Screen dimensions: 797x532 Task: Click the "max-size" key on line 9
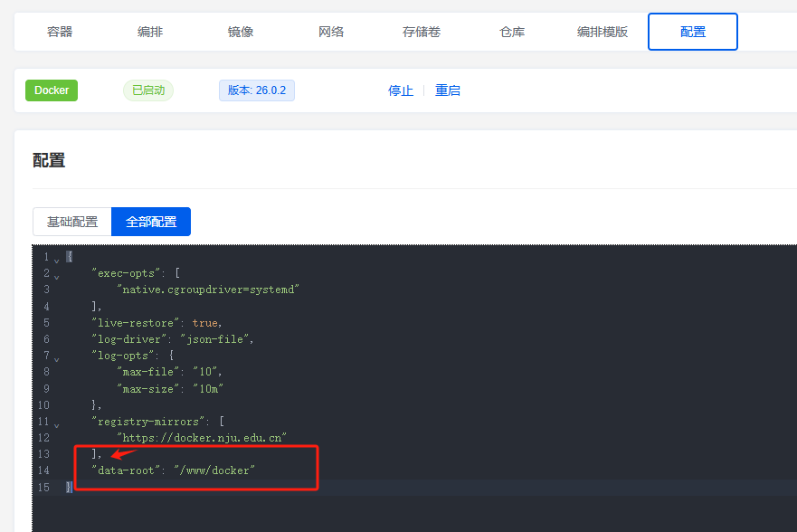pyautogui.click(x=148, y=389)
